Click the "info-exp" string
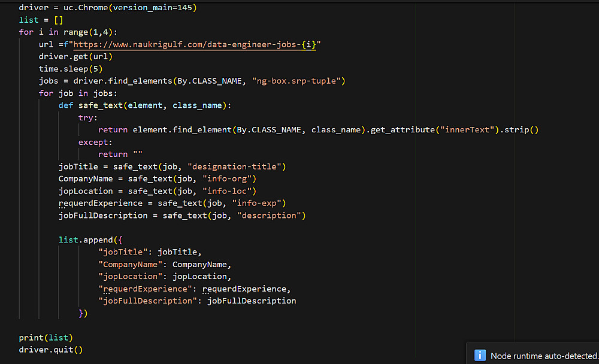Image resolution: width=599 pixels, height=364 pixels. (x=257, y=203)
